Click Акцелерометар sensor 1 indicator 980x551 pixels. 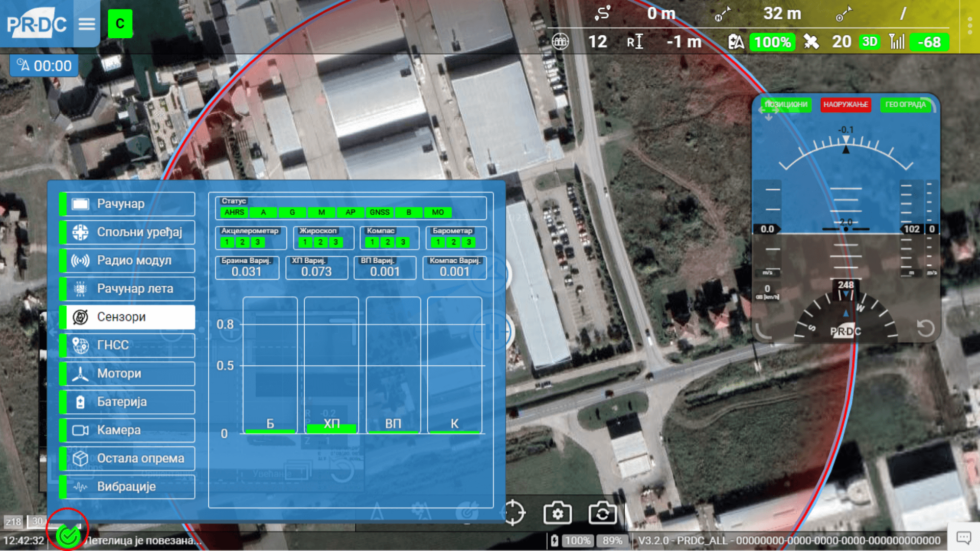coord(227,242)
